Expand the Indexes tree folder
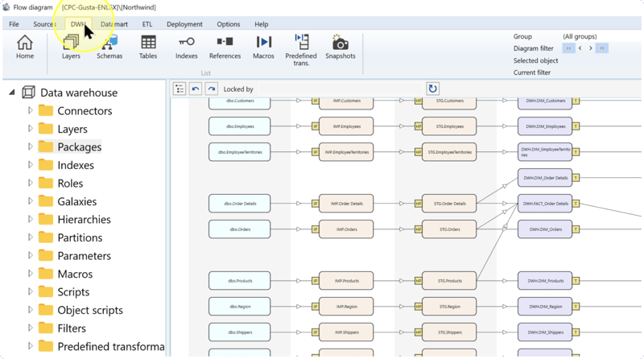 (30, 165)
